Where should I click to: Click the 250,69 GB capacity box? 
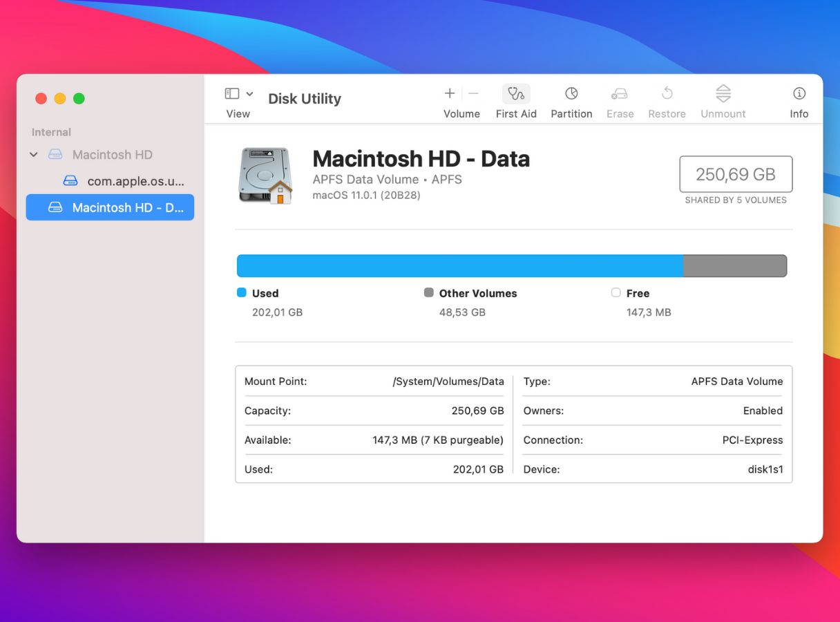click(x=736, y=174)
